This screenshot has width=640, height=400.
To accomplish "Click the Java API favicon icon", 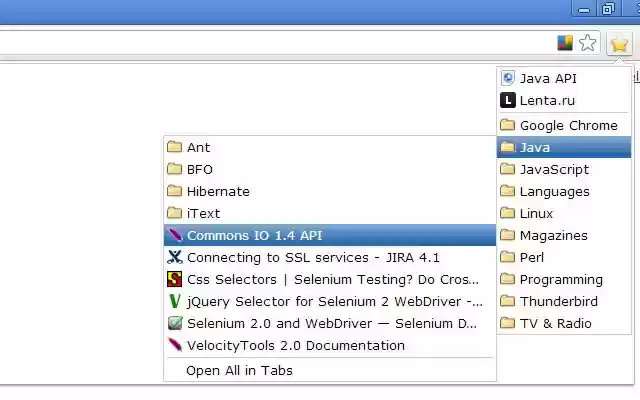I will click(508, 78).
